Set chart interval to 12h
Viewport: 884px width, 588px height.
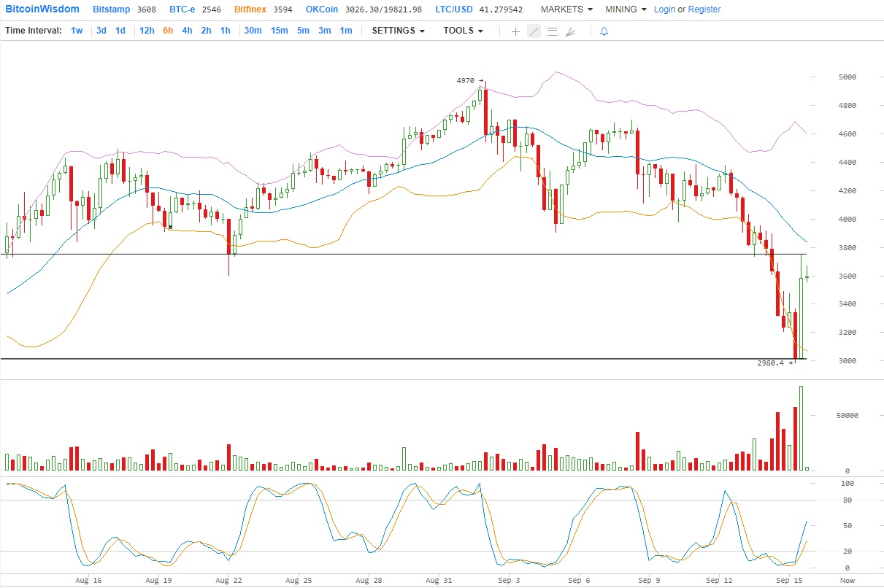(x=147, y=31)
